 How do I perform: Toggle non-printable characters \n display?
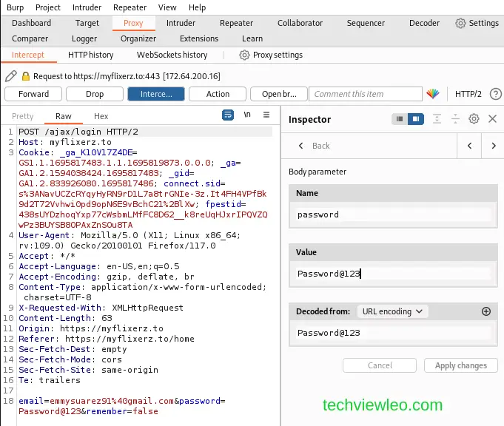(247, 115)
